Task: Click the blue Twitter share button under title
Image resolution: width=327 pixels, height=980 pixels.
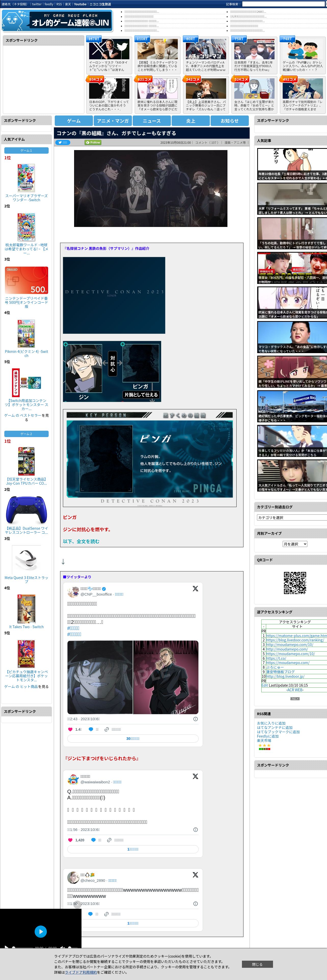Action: tap(63, 142)
